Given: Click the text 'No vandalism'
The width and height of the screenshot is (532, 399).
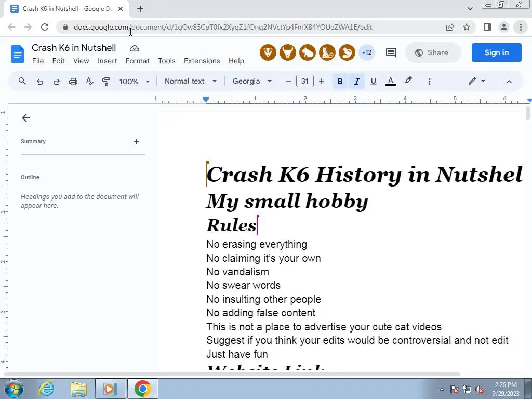Looking at the screenshot, I should click(x=237, y=272).
